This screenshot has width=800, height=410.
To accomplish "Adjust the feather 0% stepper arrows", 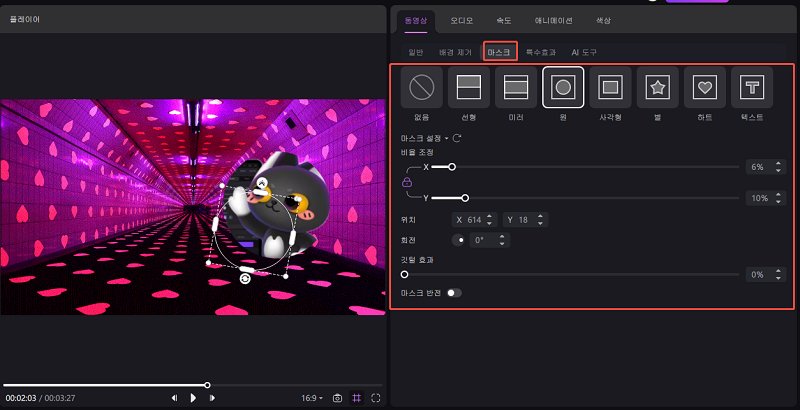I will click(778, 274).
